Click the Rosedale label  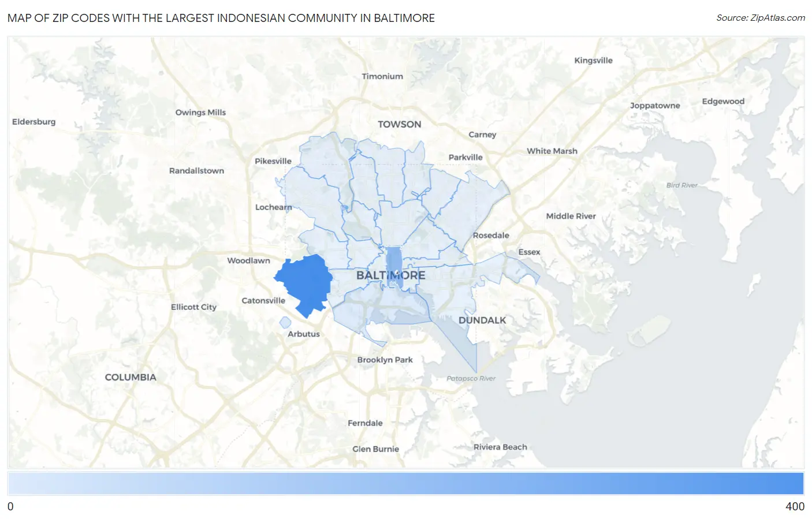pyautogui.click(x=491, y=236)
